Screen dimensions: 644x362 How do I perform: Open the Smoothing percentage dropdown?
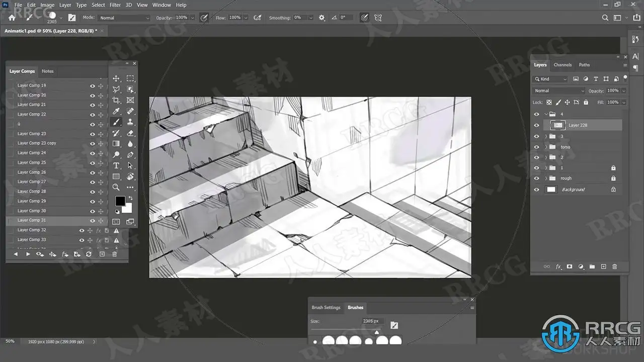click(310, 18)
